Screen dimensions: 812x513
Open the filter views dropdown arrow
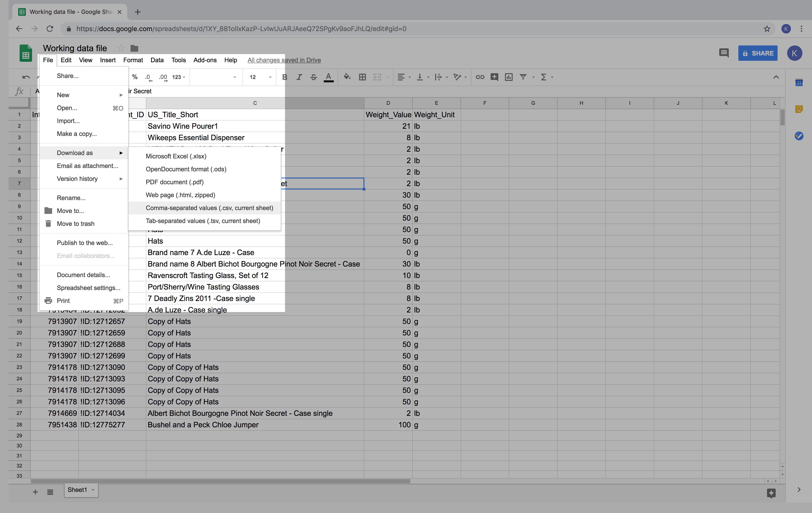tap(533, 77)
